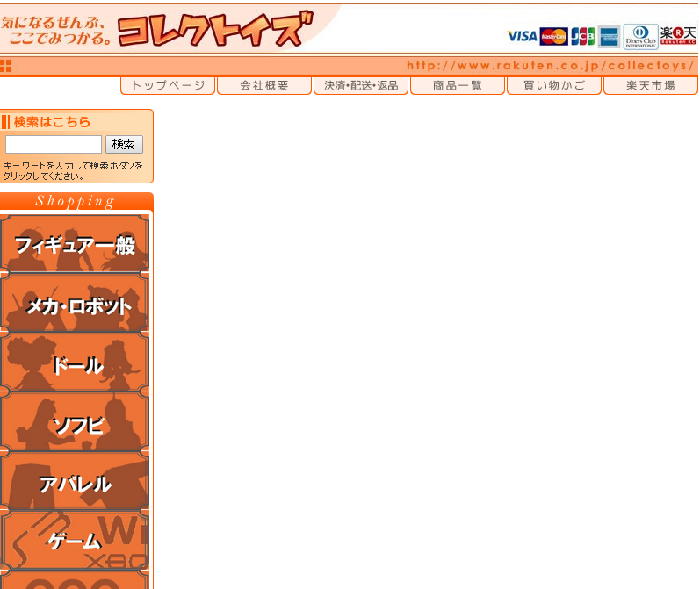Select the メカ・ロボット category banner
Screen dimensions: 700x589
(76, 305)
